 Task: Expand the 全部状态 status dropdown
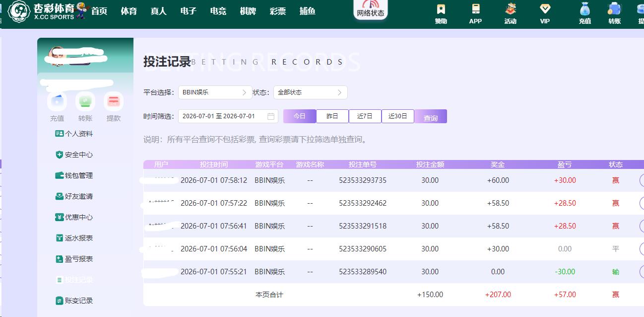tap(311, 92)
